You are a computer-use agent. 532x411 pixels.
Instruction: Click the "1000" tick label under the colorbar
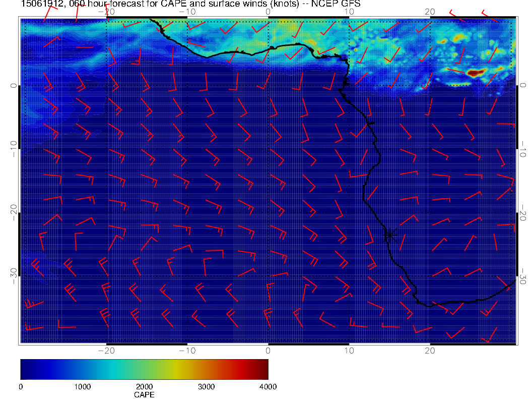[x=82, y=387]
